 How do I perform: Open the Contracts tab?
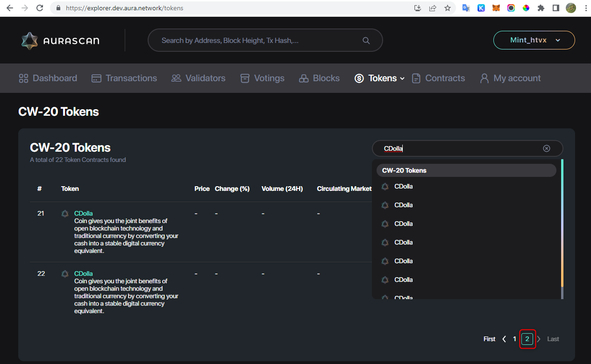pyautogui.click(x=438, y=78)
